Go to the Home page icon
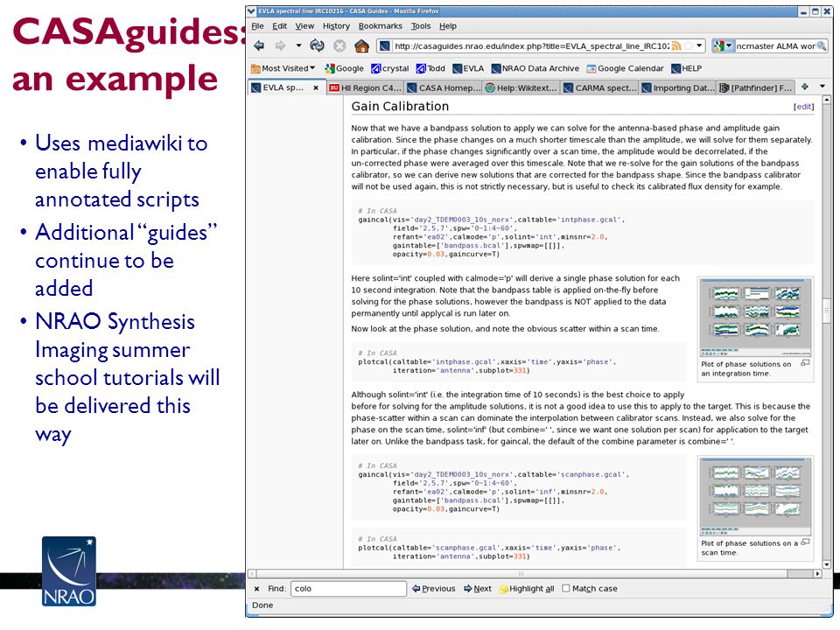840x630 pixels. [362, 46]
